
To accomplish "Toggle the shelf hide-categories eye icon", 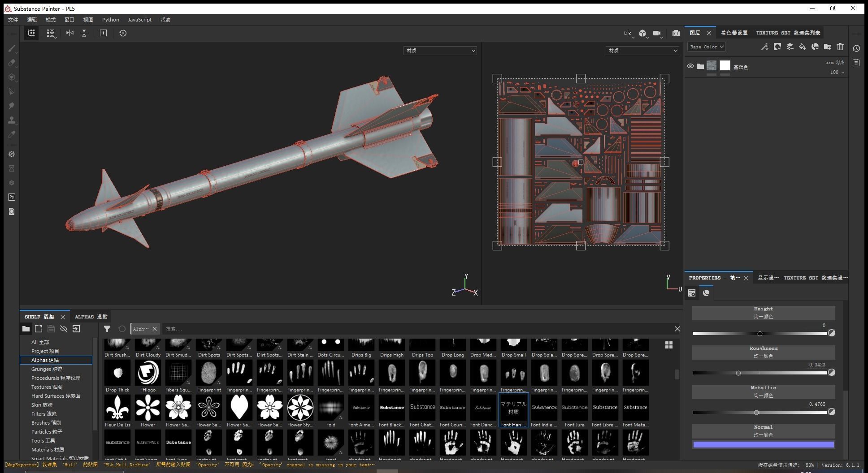I will (x=64, y=329).
